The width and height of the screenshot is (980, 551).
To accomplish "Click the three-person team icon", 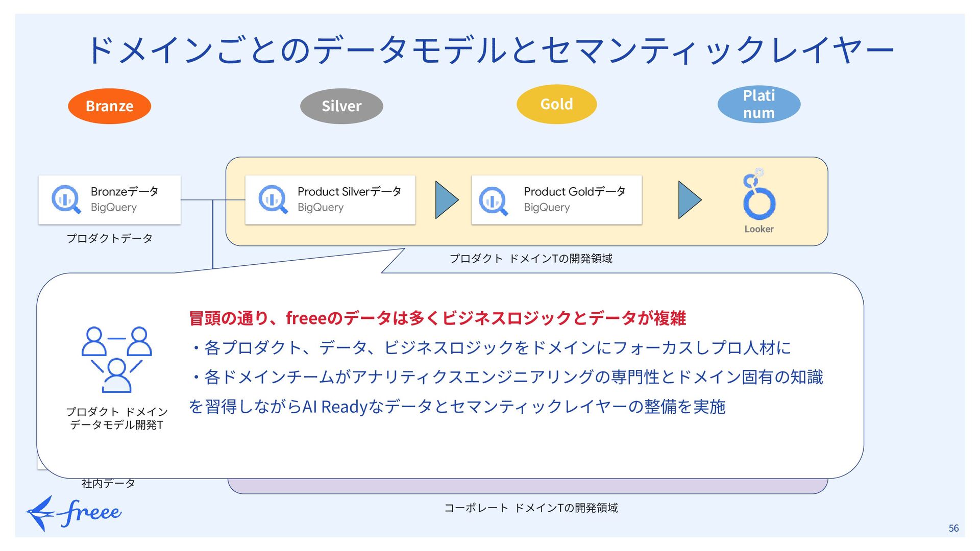I will [x=117, y=359].
